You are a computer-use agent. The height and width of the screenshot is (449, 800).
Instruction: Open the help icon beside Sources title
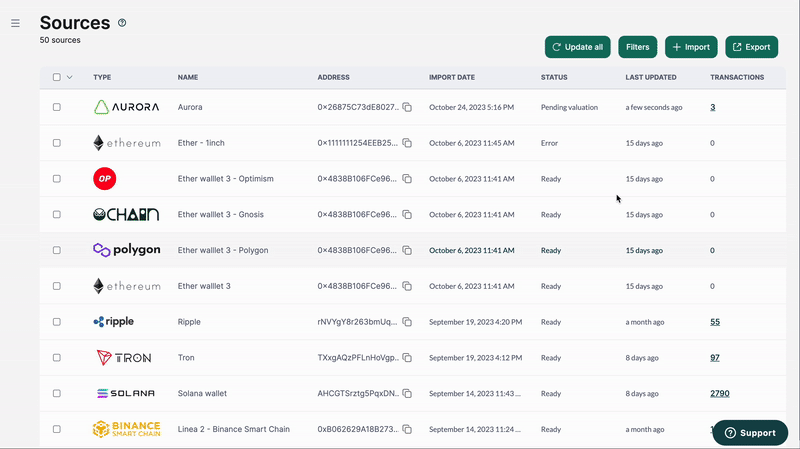click(x=122, y=22)
